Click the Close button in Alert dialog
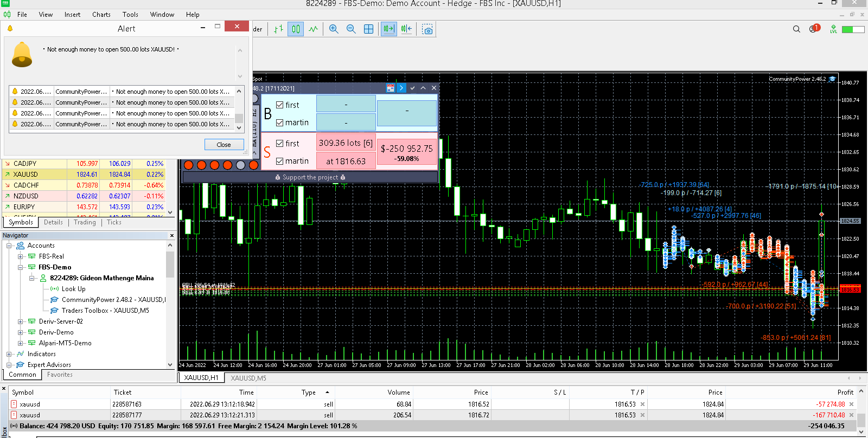The width and height of the screenshot is (868, 438). point(224,145)
